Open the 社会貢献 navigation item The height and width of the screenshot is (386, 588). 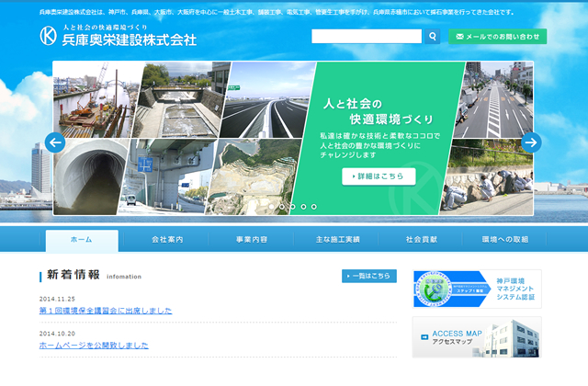pyautogui.click(x=420, y=240)
